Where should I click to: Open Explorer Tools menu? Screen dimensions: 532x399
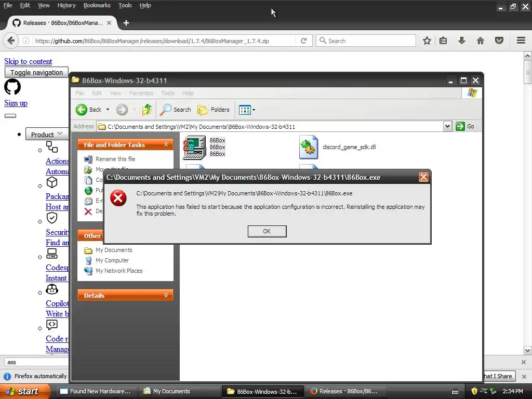pyautogui.click(x=168, y=93)
